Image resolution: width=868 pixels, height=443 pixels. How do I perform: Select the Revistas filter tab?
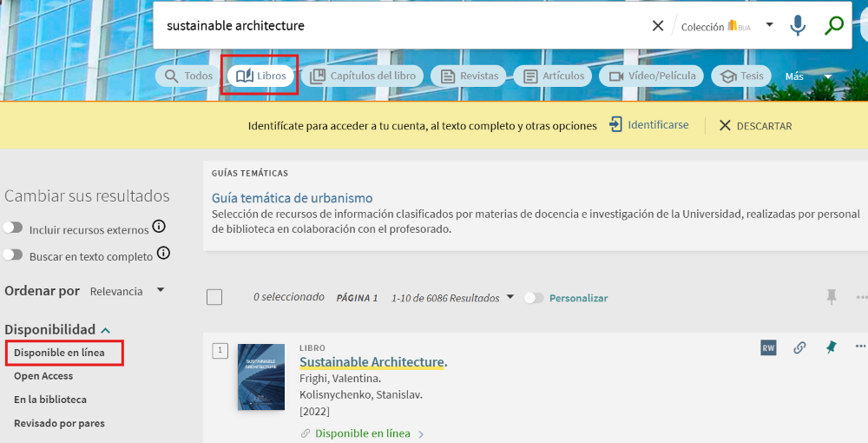469,76
